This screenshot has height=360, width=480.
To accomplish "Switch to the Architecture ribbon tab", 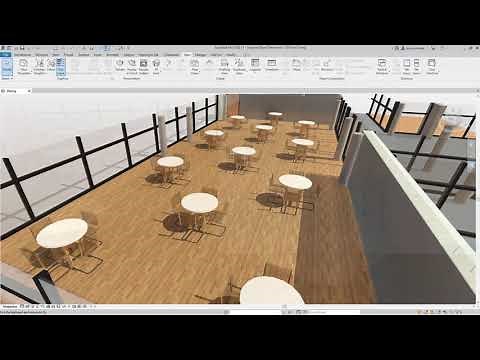I will point(23,54).
